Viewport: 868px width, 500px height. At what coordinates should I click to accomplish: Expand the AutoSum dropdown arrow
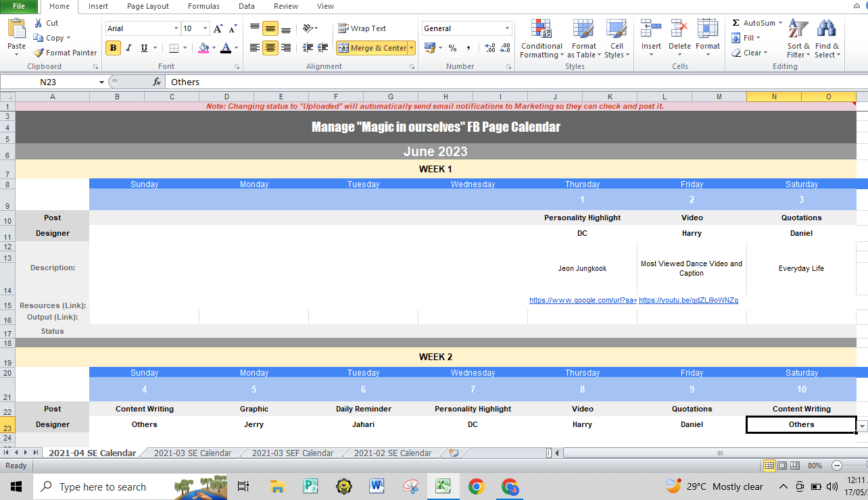tap(780, 23)
